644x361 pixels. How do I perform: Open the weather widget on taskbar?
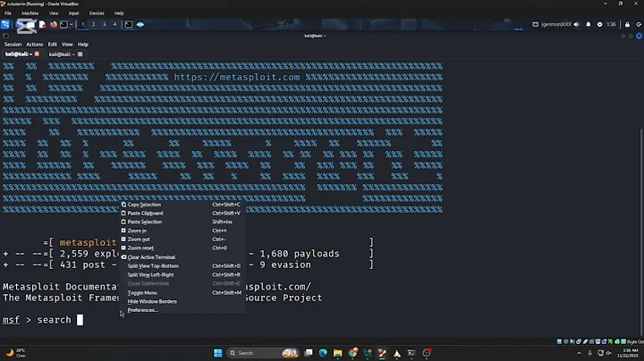click(x=16, y=353)
